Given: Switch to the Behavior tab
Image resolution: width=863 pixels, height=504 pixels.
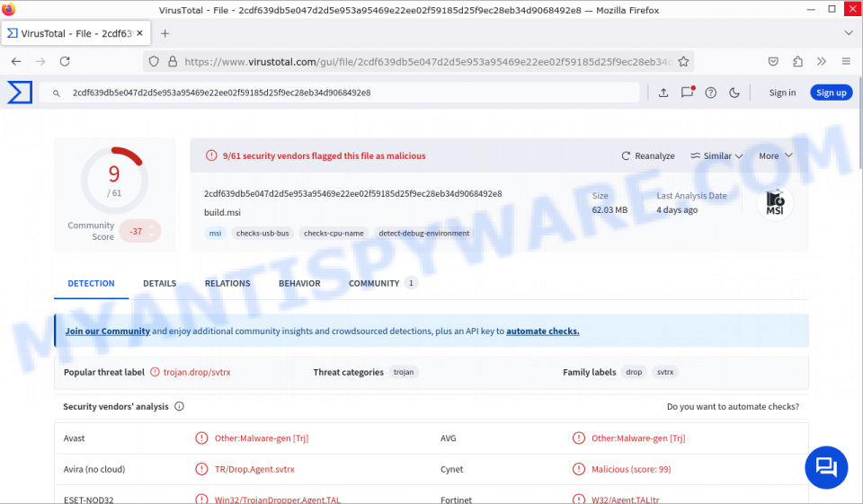Looking at the screenshot, I should click(x=299, y=283).
